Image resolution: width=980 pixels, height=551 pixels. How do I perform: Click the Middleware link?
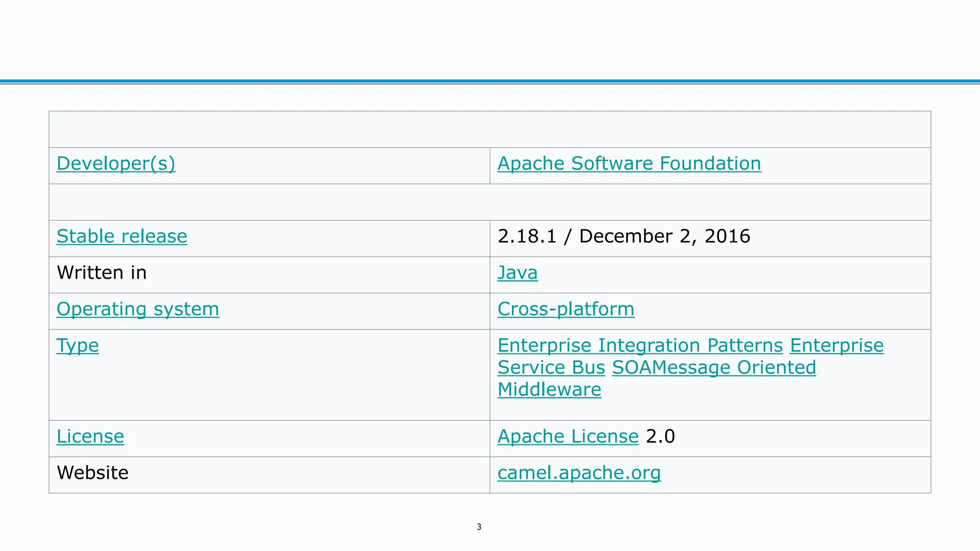(549, 389)
